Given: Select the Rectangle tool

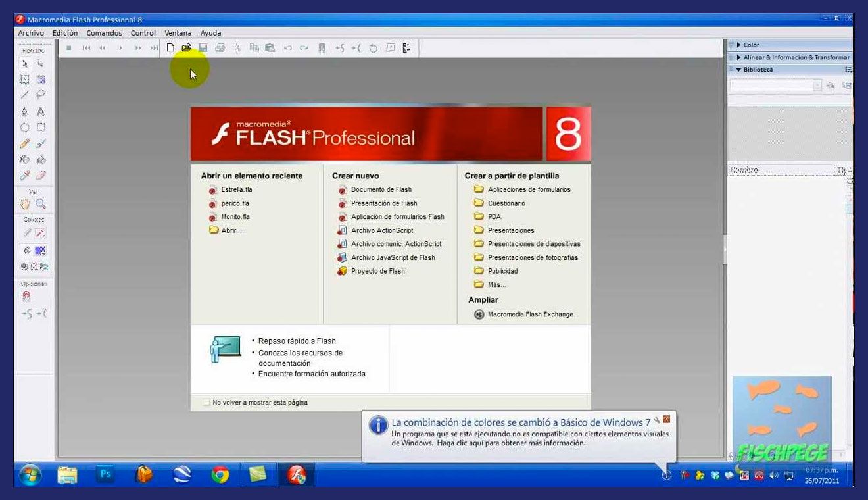Looking at the screenshot, I should click(41, 127).
